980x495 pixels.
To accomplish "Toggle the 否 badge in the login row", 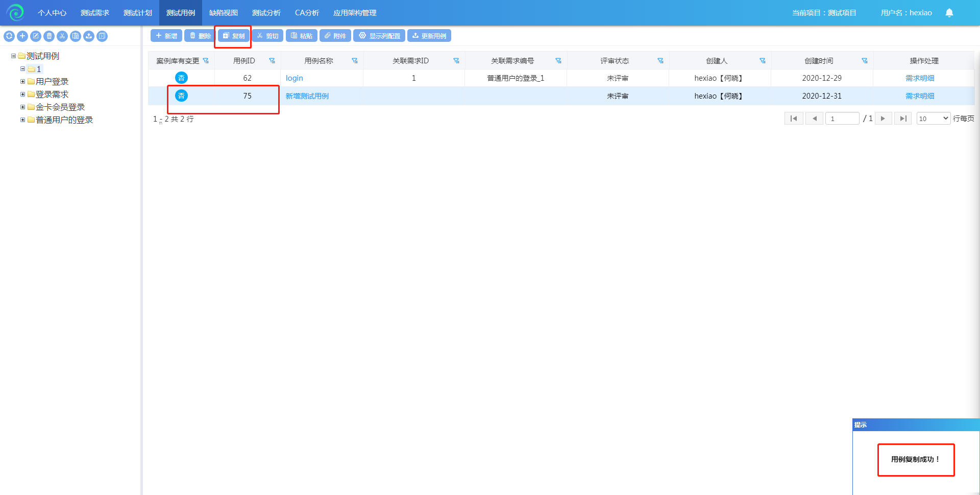I will tap(181, 78).
